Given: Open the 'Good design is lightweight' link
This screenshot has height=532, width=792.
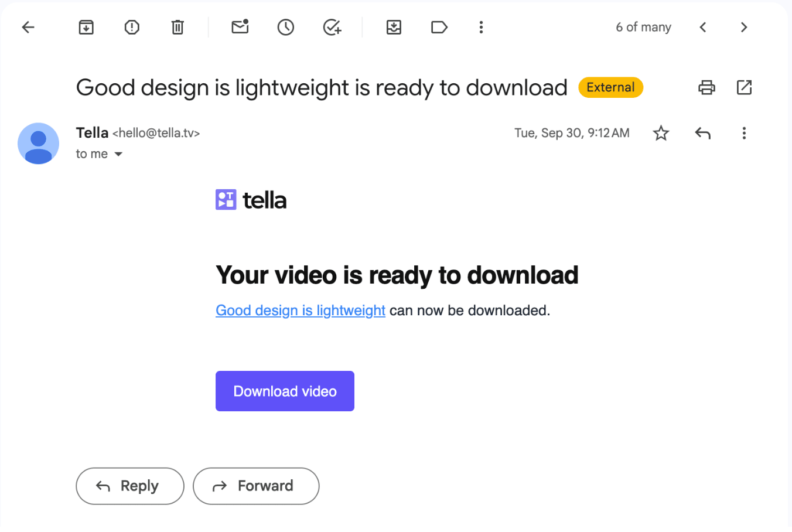Looking at the screenshot, I should [x=300, y=310].
